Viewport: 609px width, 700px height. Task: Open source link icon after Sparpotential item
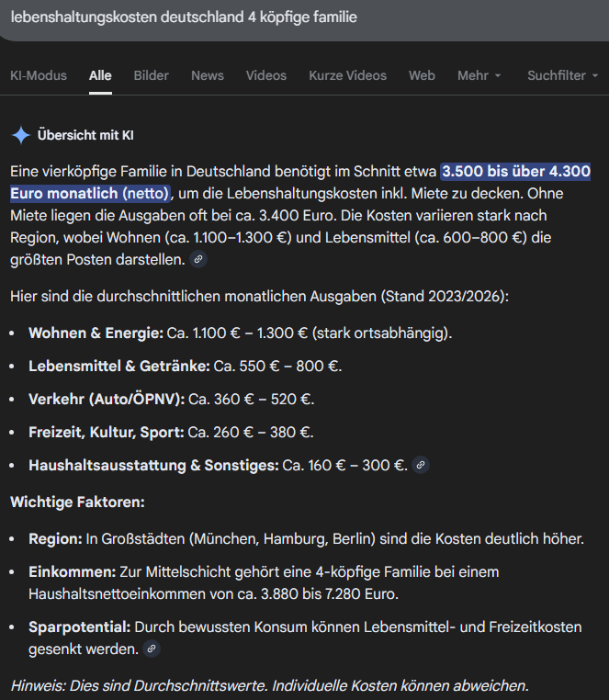coord(152,649)
